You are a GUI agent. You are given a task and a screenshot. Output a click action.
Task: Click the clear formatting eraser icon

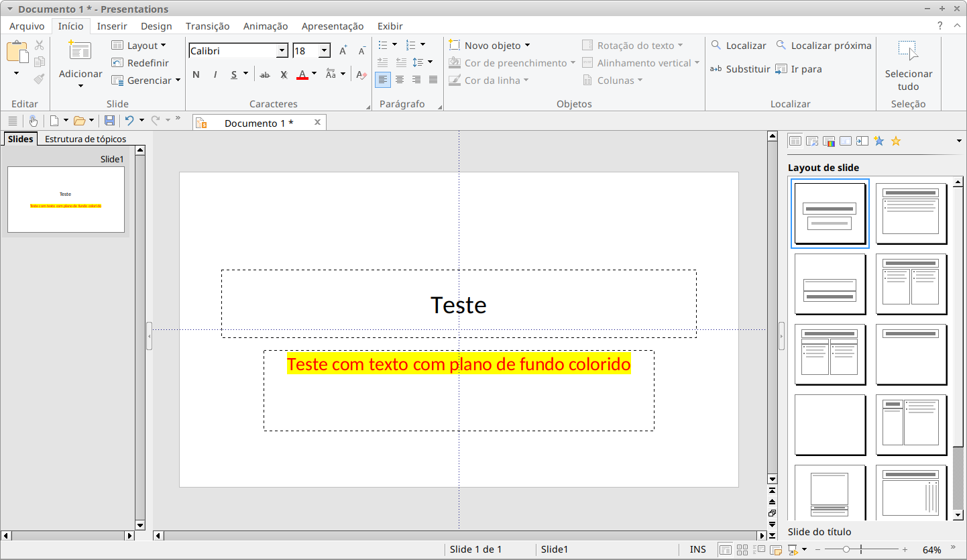point(361,75)
